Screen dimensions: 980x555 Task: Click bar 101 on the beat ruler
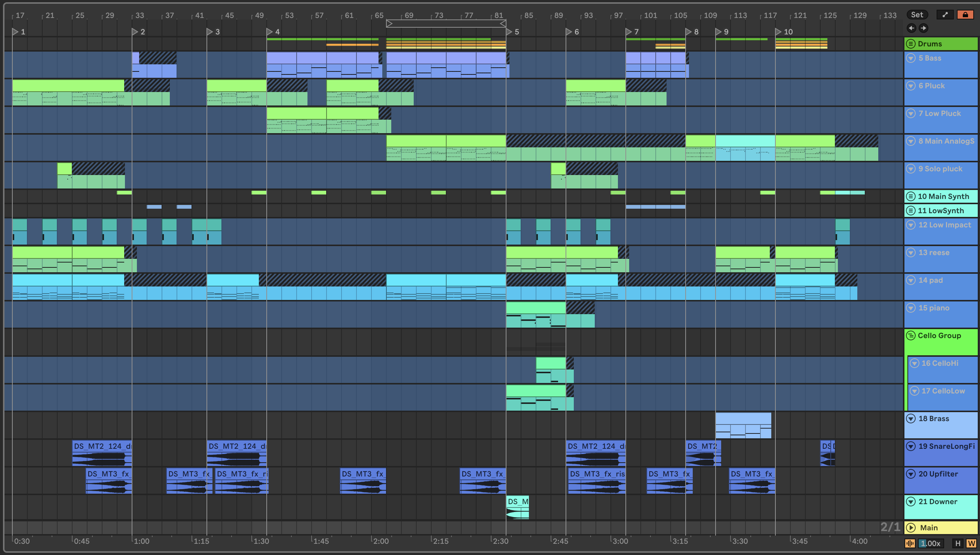(x=650, y=15)
